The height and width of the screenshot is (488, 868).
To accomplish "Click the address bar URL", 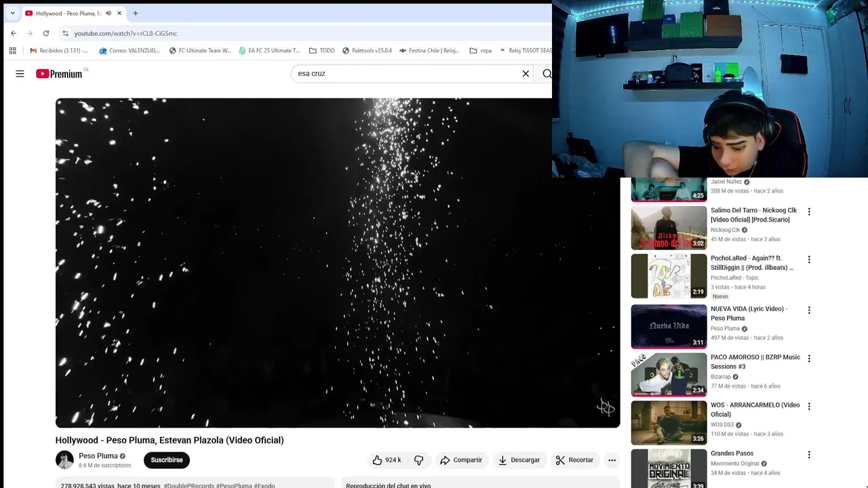I will pos(125,33).
